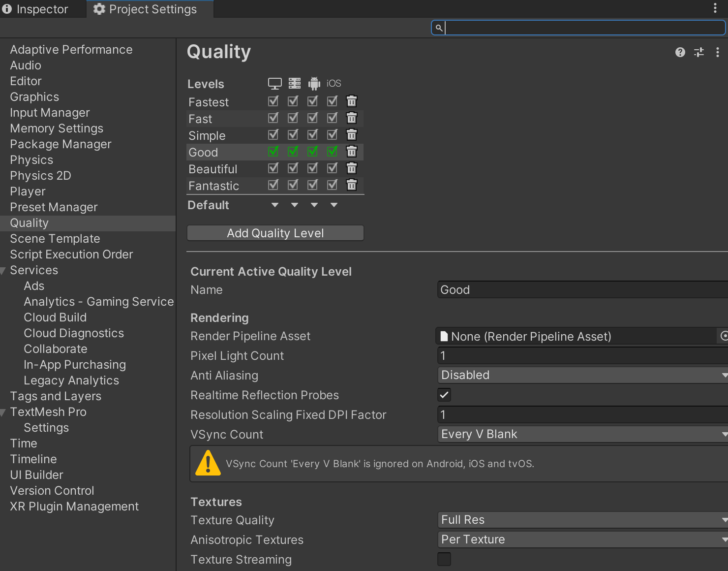Edit Resolution Scaling Fixed DPI Factor
728x571 pixels.
[583, 414]
